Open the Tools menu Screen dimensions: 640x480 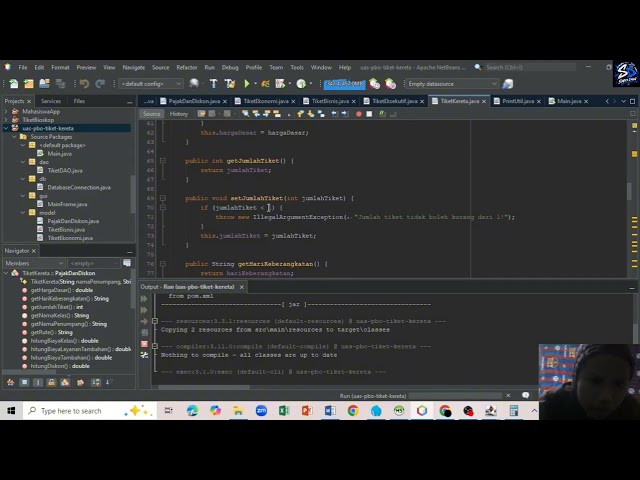(297, 67)
